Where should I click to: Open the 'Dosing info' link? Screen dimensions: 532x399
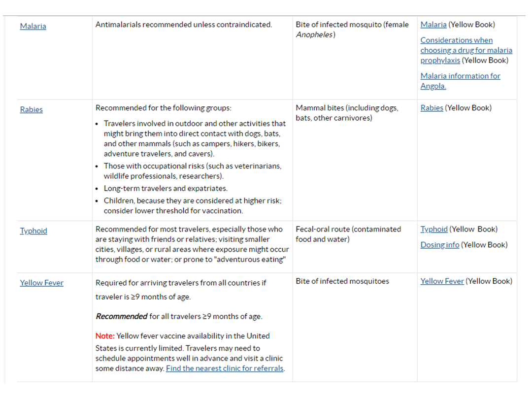point(439,245)
